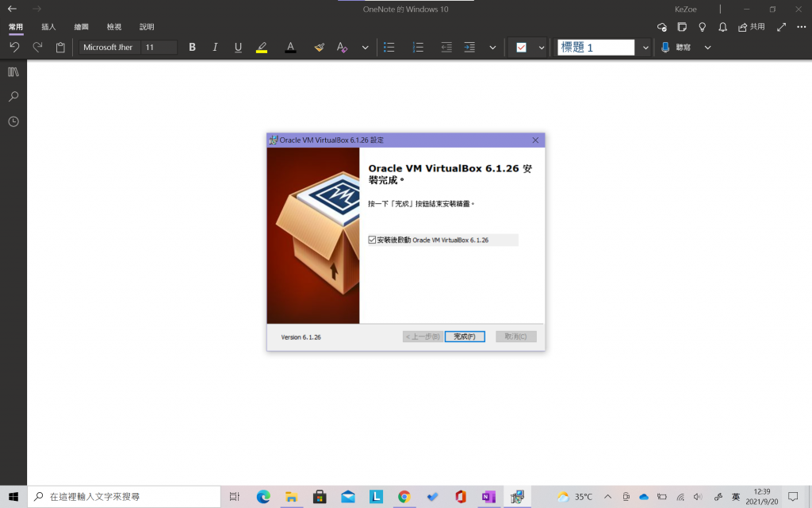The height and width of the screenshot is (508, 812).
Task: Click the 標題 1 style box
Action: pyautogui.click(x=596, y=47)
